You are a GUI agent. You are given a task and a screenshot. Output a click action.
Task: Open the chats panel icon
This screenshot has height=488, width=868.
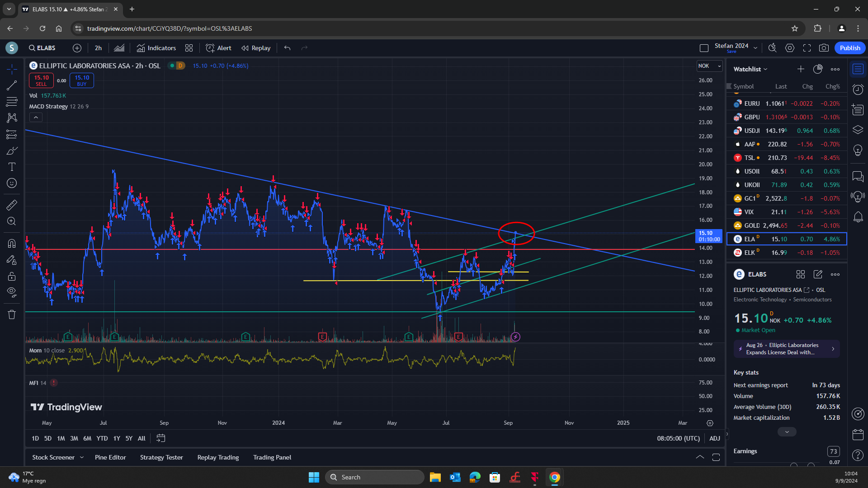[858, 176]
